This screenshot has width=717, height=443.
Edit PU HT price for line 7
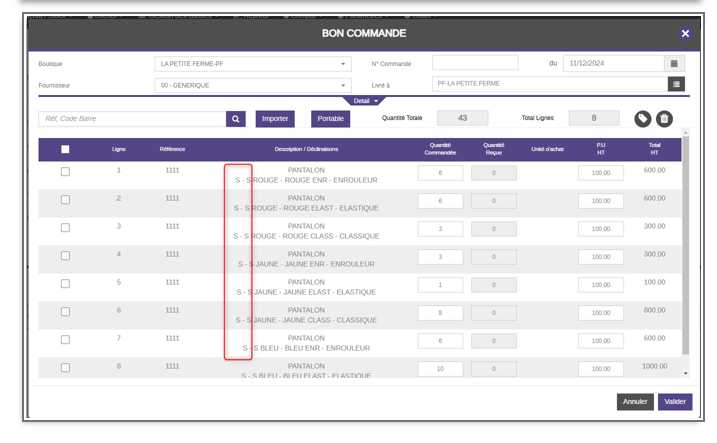tap(601, 341)
